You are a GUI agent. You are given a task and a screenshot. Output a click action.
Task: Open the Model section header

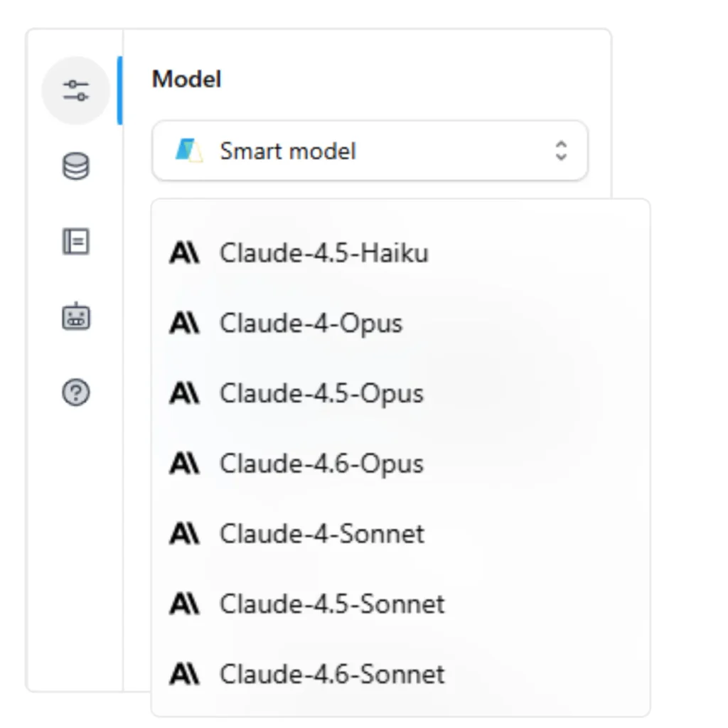186,80
